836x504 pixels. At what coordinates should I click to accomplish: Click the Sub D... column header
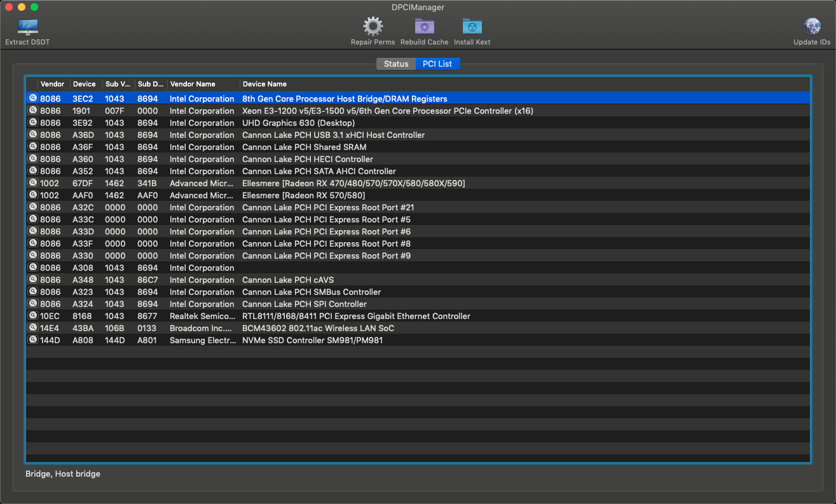(x=150, y=84)
